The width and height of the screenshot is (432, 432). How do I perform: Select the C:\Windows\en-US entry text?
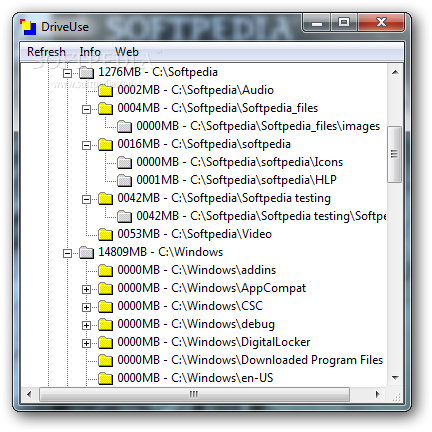195,378
